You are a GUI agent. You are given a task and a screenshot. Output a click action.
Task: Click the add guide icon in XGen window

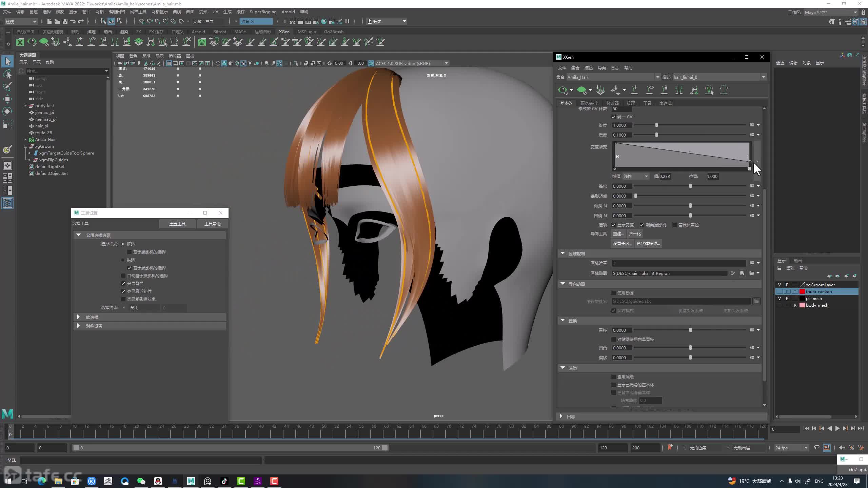(x=634, y=90)
